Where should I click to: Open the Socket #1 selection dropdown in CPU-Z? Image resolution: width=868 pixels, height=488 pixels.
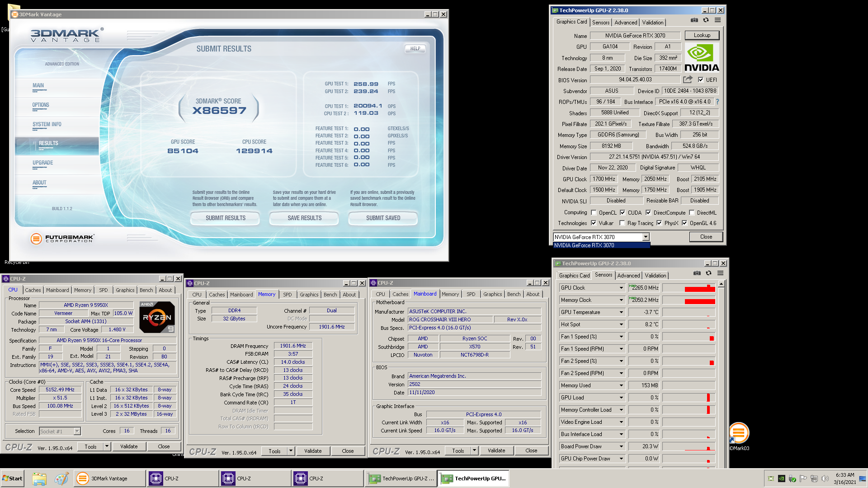[x=77, y=431]
